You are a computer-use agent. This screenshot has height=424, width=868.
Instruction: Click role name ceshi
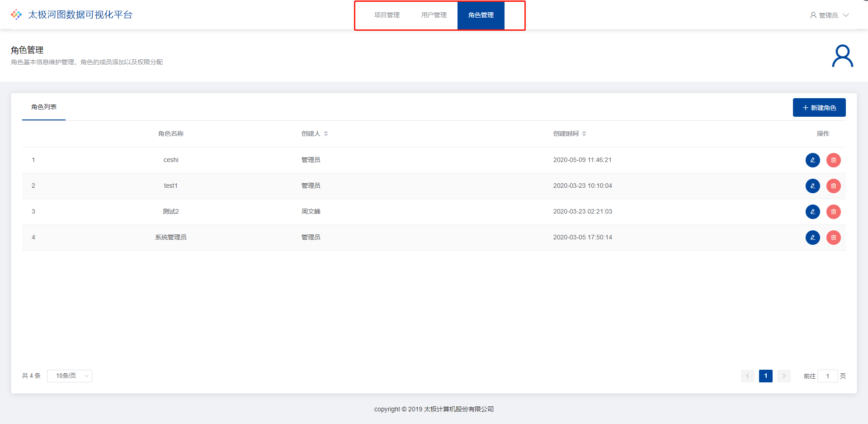pyautogui.click(x=171, y=160)
